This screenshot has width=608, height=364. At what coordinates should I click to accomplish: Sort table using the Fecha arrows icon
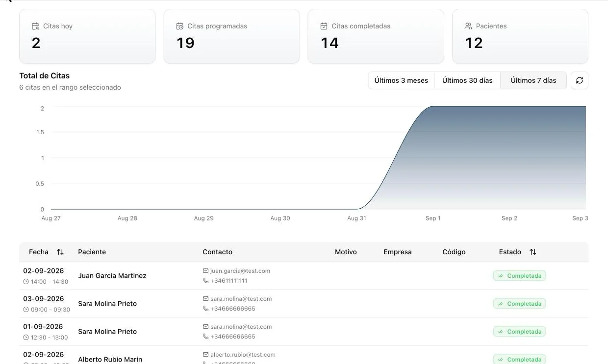point(60,252)
